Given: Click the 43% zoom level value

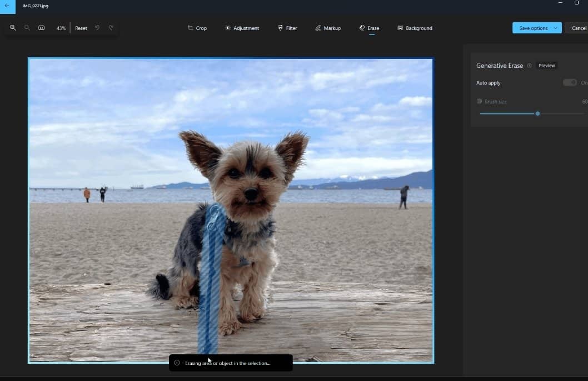Looking at the screenshot, I should click(61, 28).
